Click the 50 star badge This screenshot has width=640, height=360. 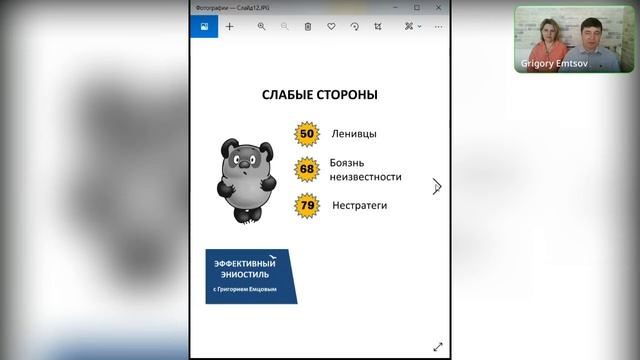307,134
